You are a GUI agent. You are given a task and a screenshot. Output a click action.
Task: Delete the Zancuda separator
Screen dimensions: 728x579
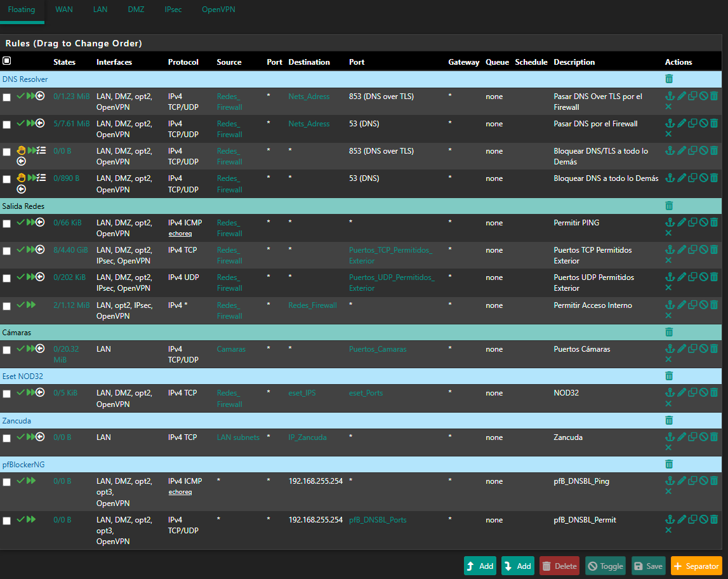click(668, 420)
